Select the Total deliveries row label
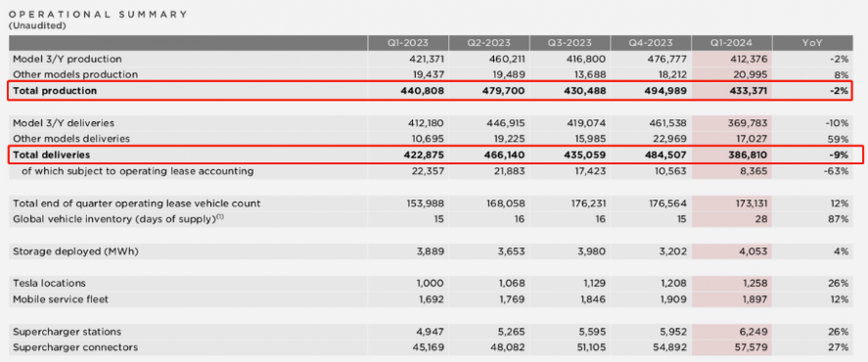Image resolution: width=868 pixels, height=362 pixels. point(52,155)
